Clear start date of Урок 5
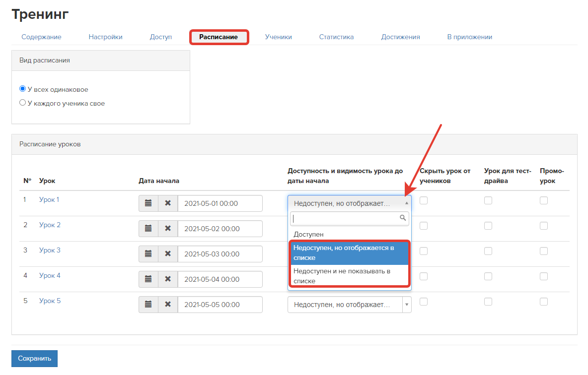 168,305
